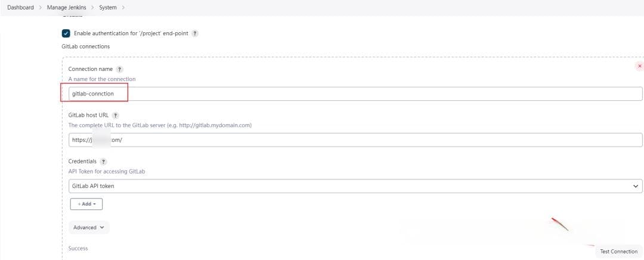Click the Success status text

tap(78, 248)
